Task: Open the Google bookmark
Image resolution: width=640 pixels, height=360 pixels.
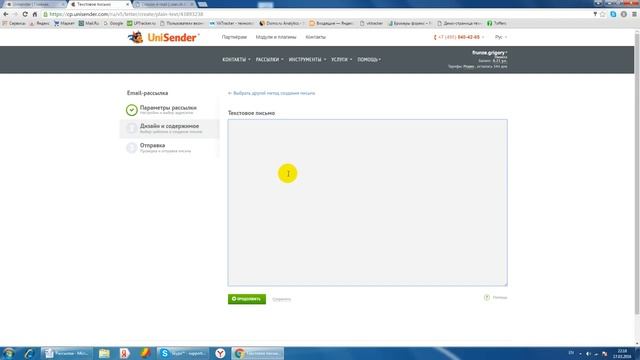Action: (x=113, y=23)
